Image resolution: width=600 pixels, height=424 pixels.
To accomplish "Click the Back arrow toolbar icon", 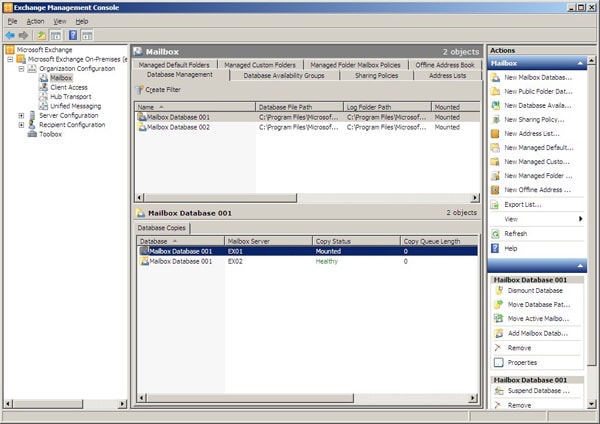I will (10, 36).
